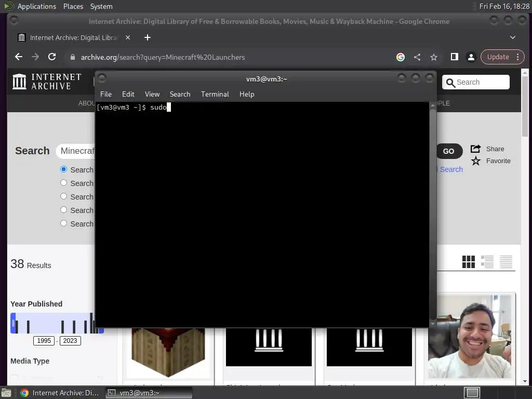Toggle Chrome side panel icon
The height and width of the screenshot is (399, 532).
tap(454, 57)
